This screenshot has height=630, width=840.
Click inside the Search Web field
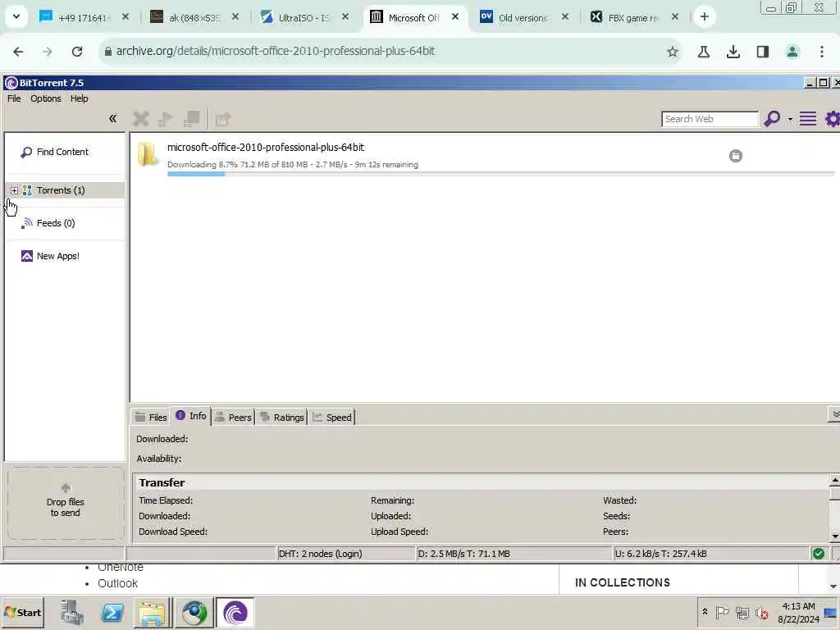(710, 119)
